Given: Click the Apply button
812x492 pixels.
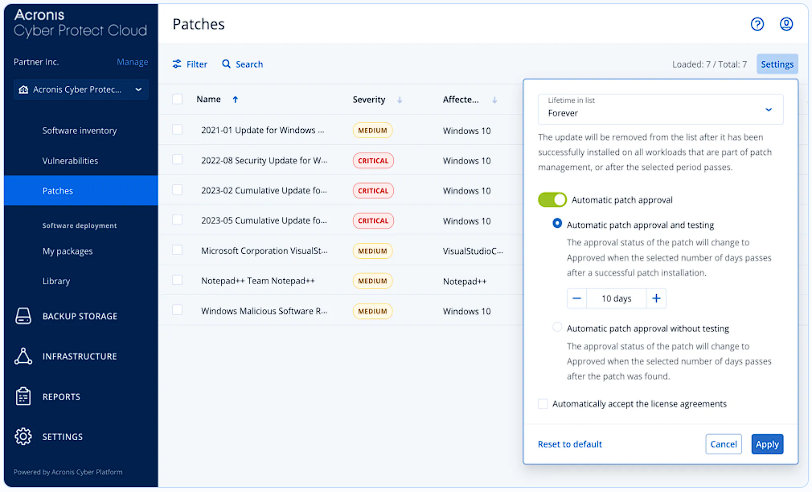Looking at the screenshot, I should tap(767, 444).
